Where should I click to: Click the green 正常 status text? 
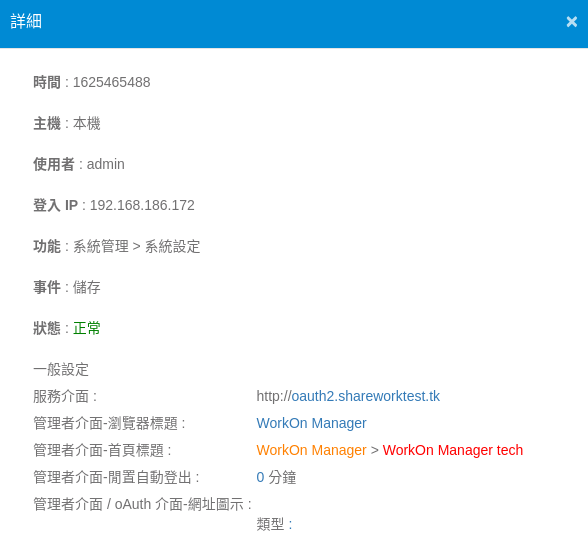click(x=87, y=328)
